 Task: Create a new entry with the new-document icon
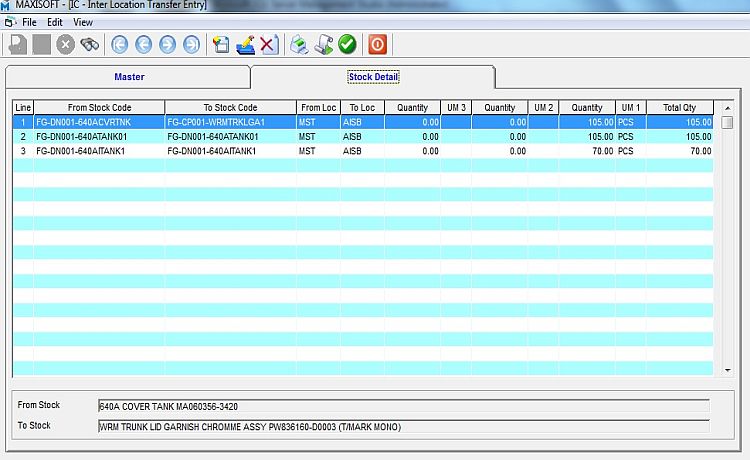tap(221, 44)
